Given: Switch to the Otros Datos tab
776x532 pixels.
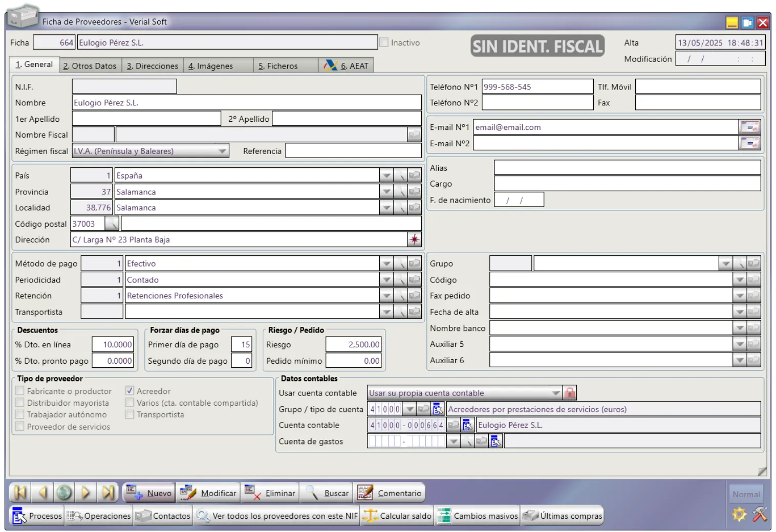Looking at the screenshot, I should click(x=90, y=66).
